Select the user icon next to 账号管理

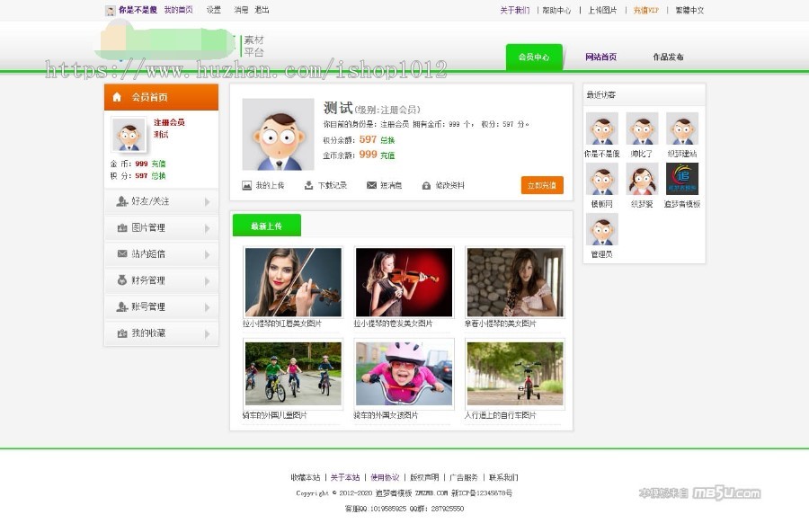122,306
